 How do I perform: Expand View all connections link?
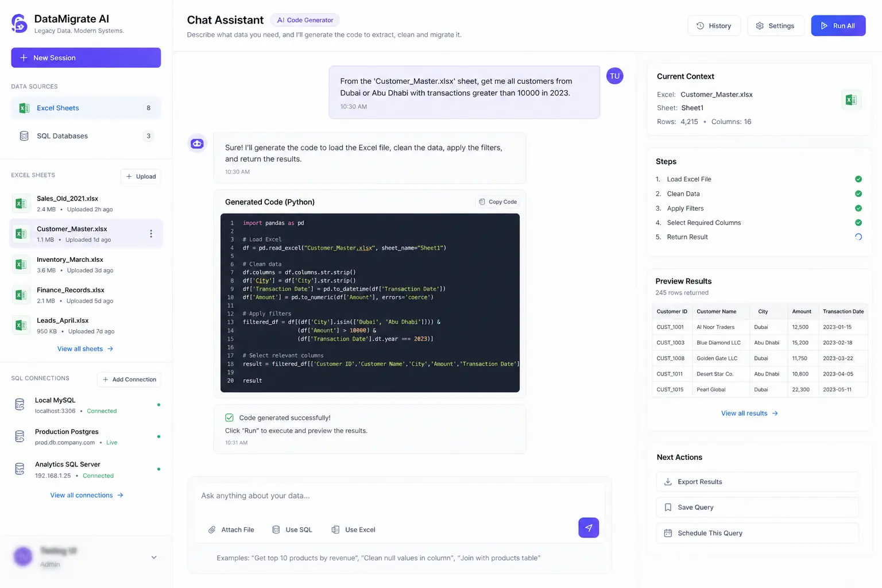point(86,495)
